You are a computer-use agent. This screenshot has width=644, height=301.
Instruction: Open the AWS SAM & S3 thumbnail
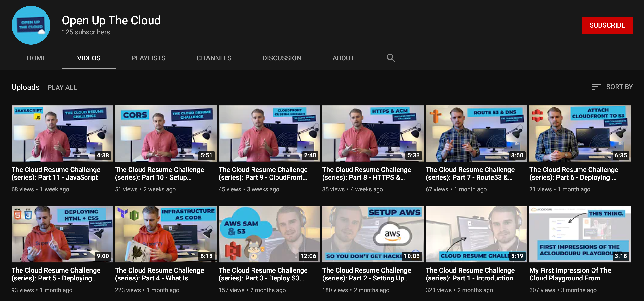[x=269, y=234]
